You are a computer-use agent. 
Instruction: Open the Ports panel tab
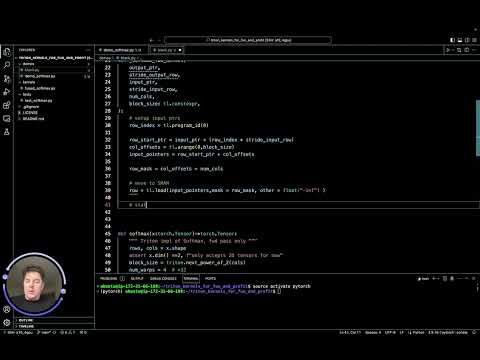pyautogui.click(x=210, y=279)
